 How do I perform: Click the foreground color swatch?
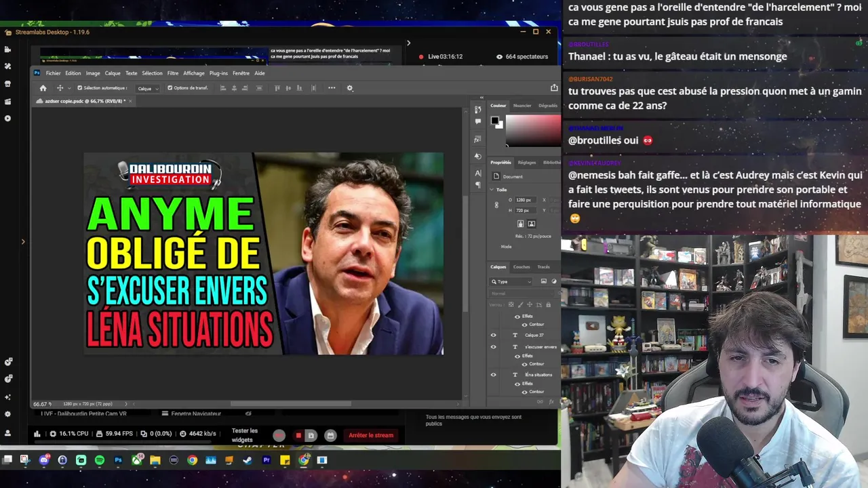point(494,121)
